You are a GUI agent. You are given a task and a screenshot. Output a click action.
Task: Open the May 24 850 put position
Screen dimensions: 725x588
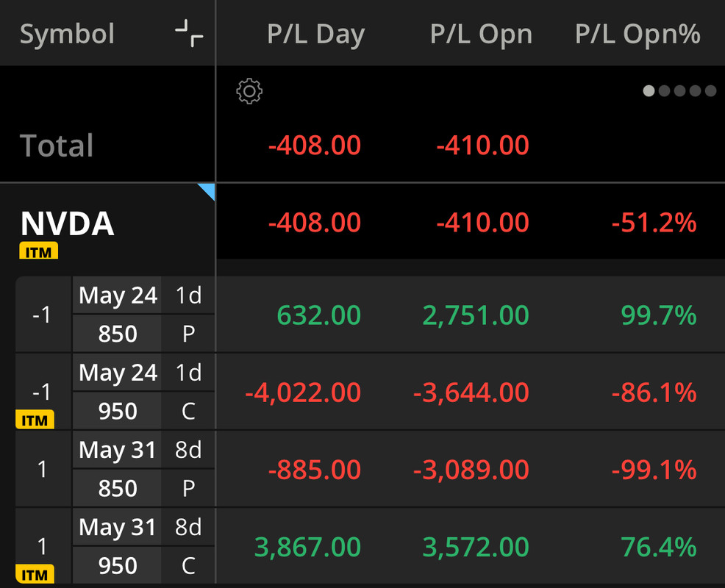coord(118,315)
